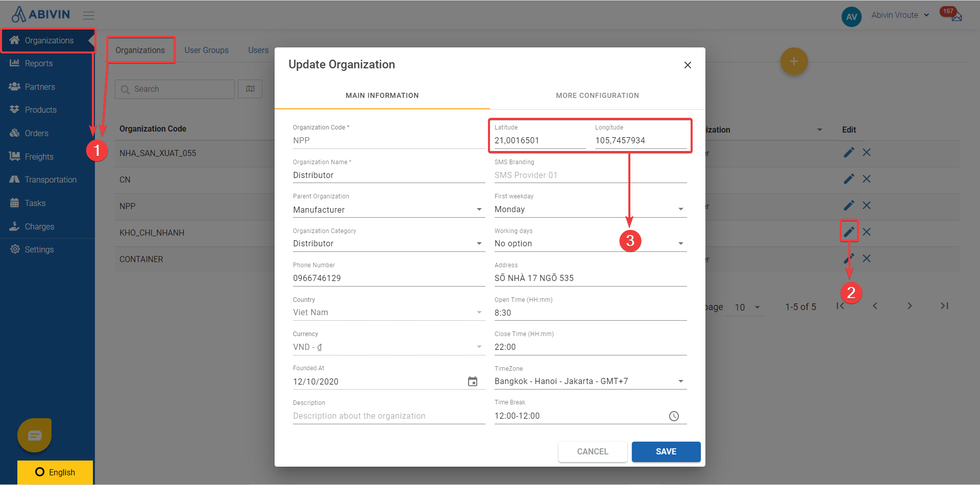Open the TimeZone dropdown
The width and height of the screenshot is (980, 485).
click(591, 381)
